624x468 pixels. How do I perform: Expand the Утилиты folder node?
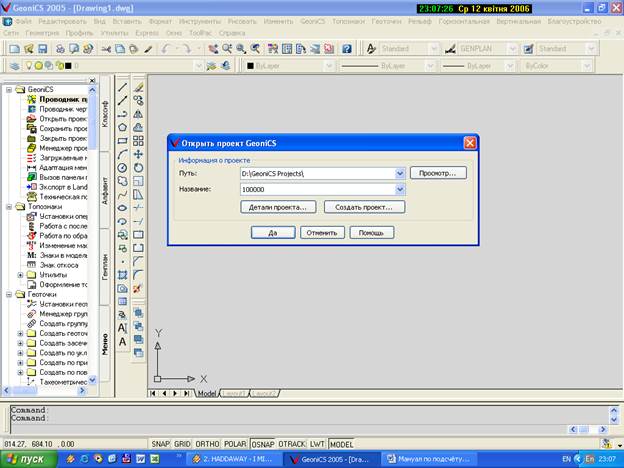pyautogui.click(x=20, y=275)
